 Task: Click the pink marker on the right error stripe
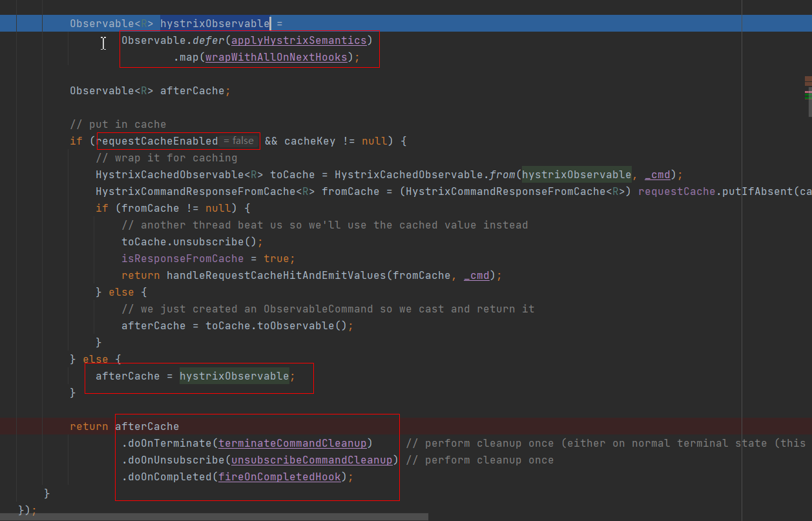808,92
